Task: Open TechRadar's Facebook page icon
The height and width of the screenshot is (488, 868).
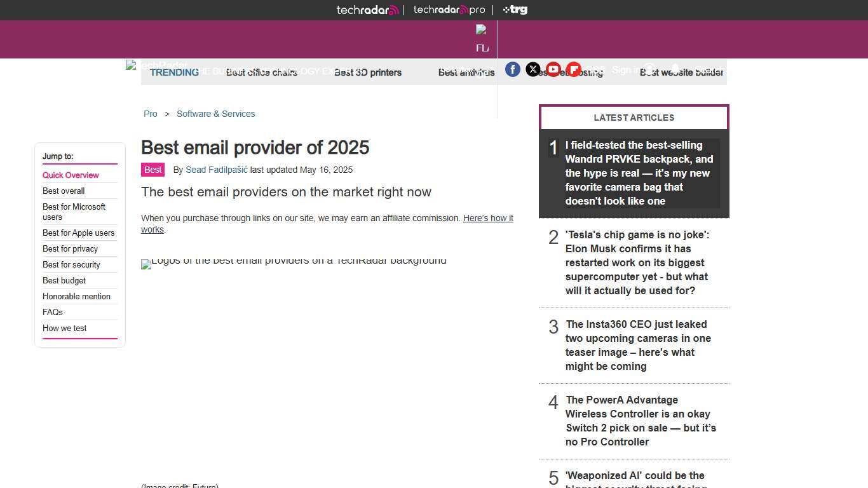Action: tap(513, 69)
